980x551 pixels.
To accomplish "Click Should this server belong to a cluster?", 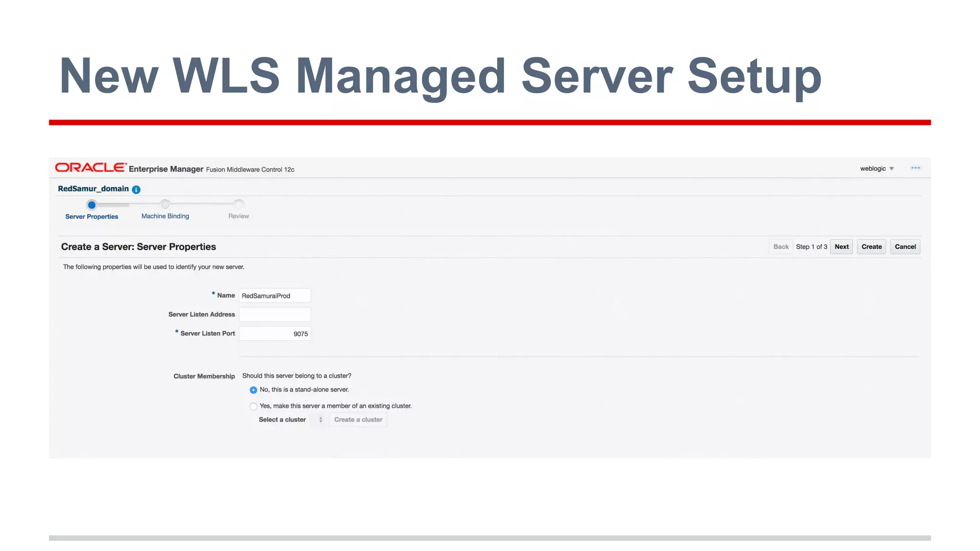I will [x=297, y=376].
